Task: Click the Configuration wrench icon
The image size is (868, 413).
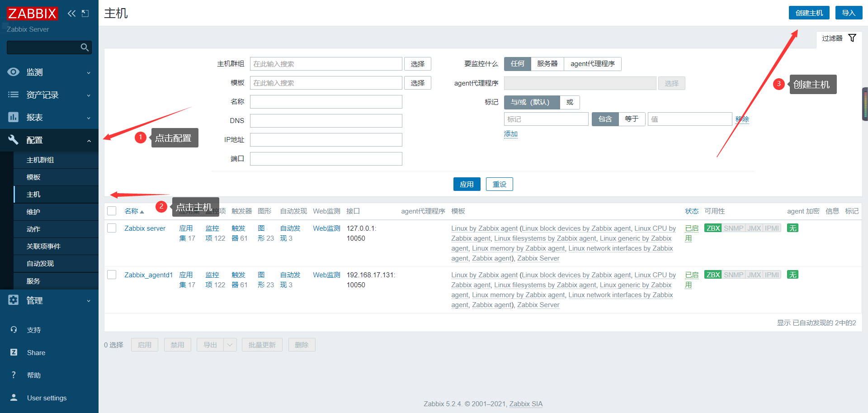Action: [14, 140]
